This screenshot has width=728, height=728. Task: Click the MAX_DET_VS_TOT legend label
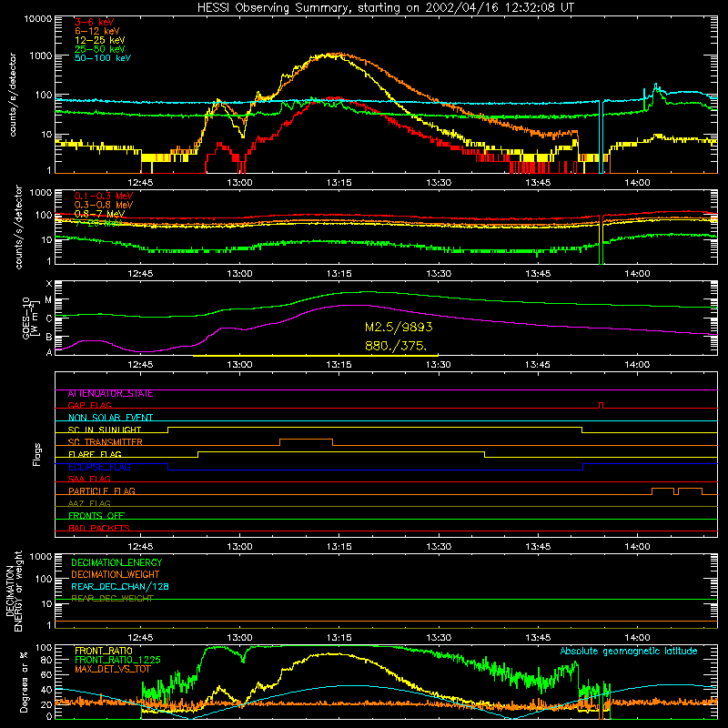coord(112,669)
